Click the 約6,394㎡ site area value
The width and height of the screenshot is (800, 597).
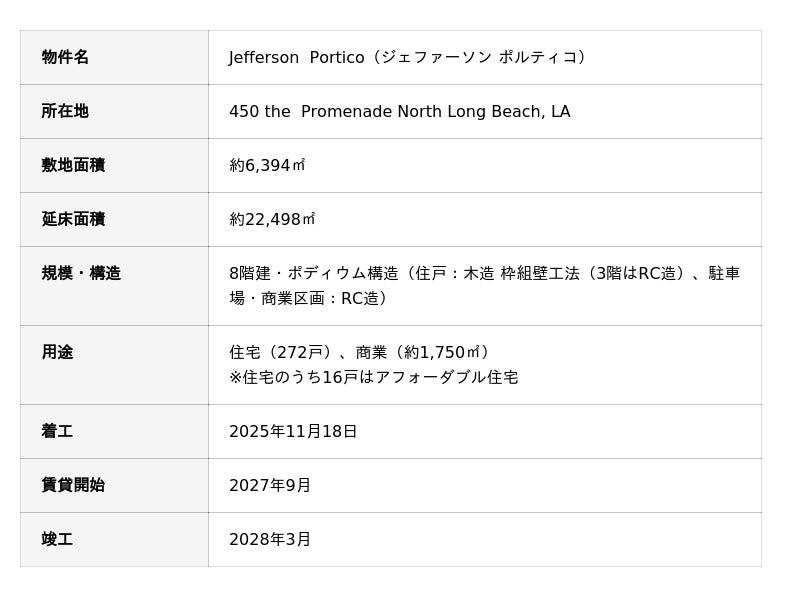(267, 165)
